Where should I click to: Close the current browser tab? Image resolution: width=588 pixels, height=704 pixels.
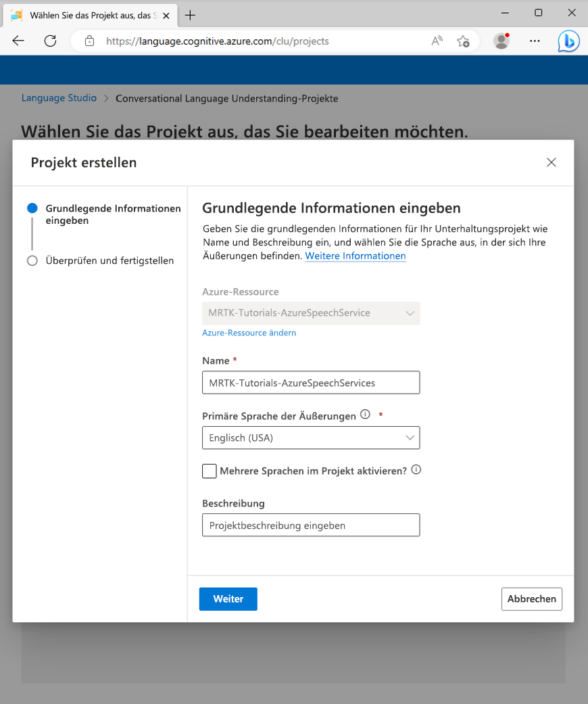point(166,16)
